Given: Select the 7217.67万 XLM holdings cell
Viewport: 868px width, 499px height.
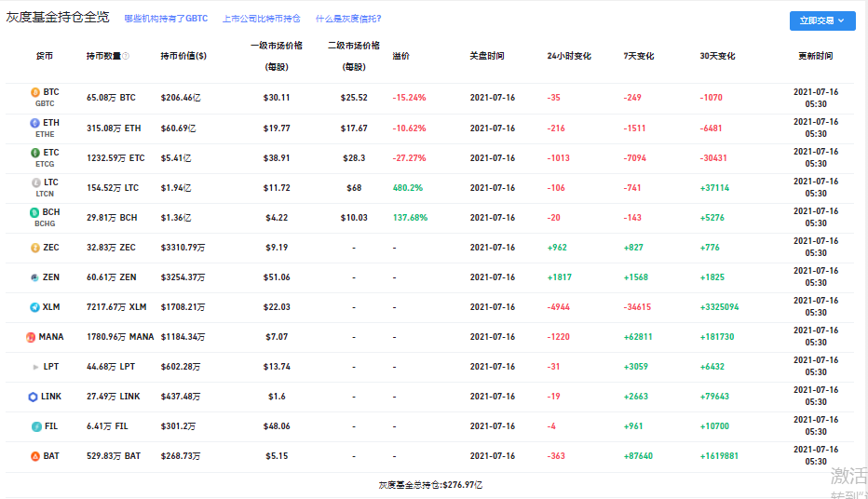Looking at the screenshot, I should [x=116, y=307].
